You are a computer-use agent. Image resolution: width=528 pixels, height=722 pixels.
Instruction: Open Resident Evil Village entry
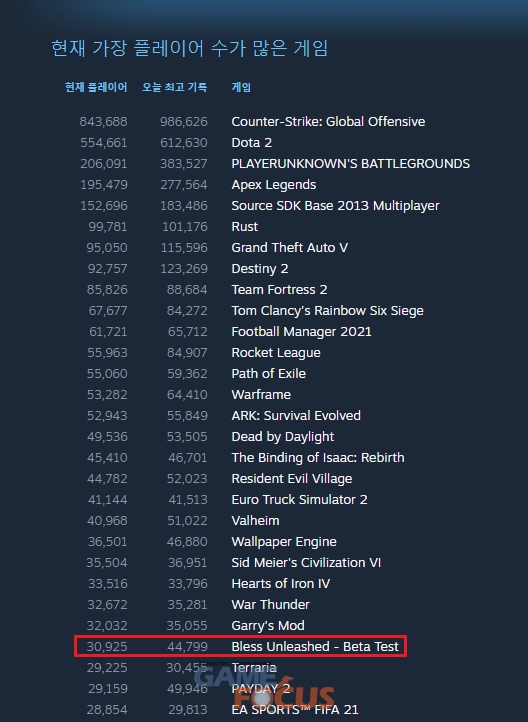pyautogui.click(x=291, y=479)
